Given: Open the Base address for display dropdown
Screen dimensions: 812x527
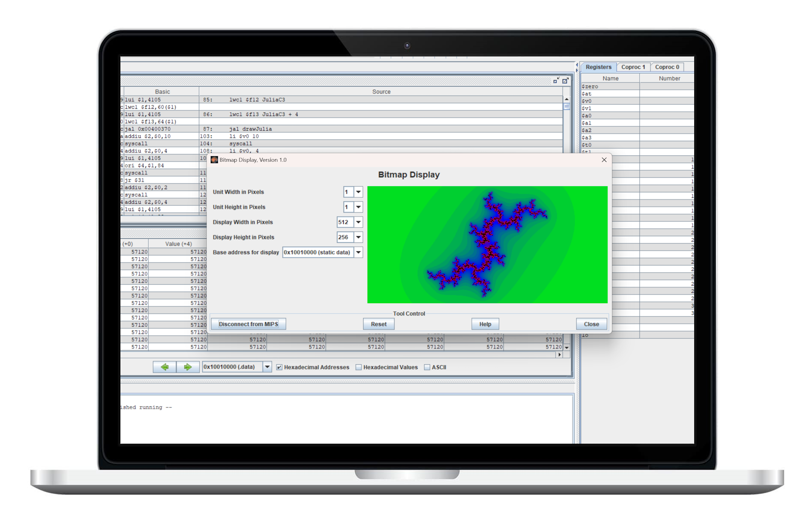Looking at the screenshot, I should coord(358,252).
